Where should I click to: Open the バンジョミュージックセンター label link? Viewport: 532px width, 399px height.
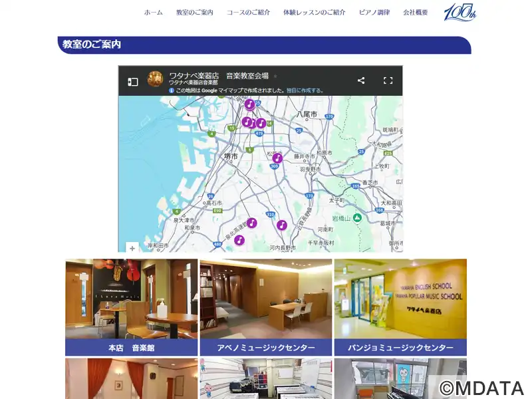click(400, 347)
